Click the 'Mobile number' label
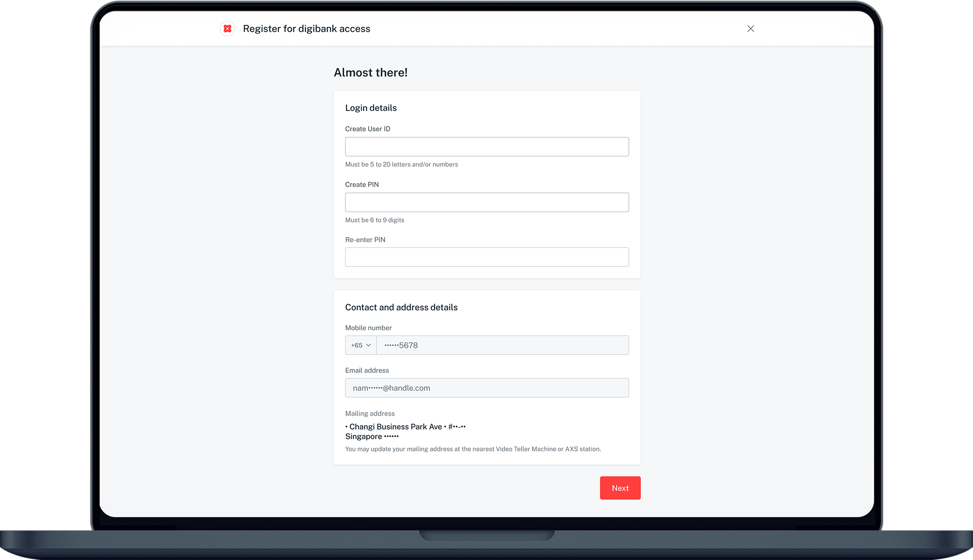 (x=368, y=328)
